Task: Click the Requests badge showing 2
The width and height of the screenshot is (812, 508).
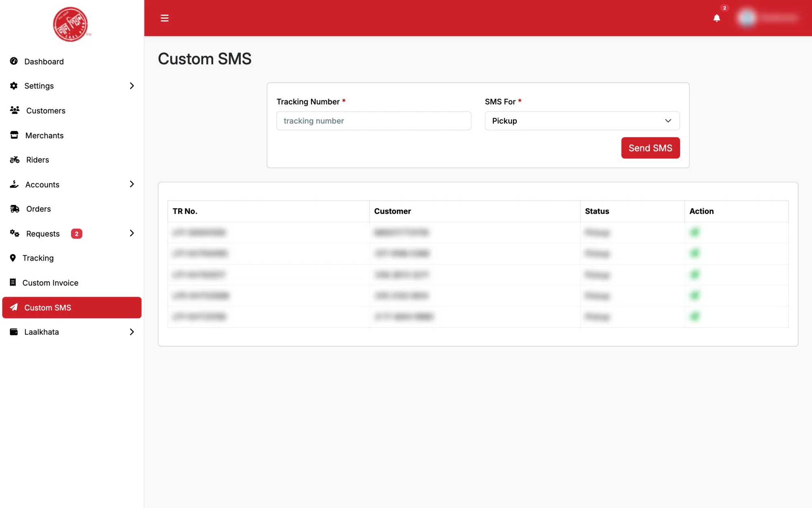Action: click(76, 234)
